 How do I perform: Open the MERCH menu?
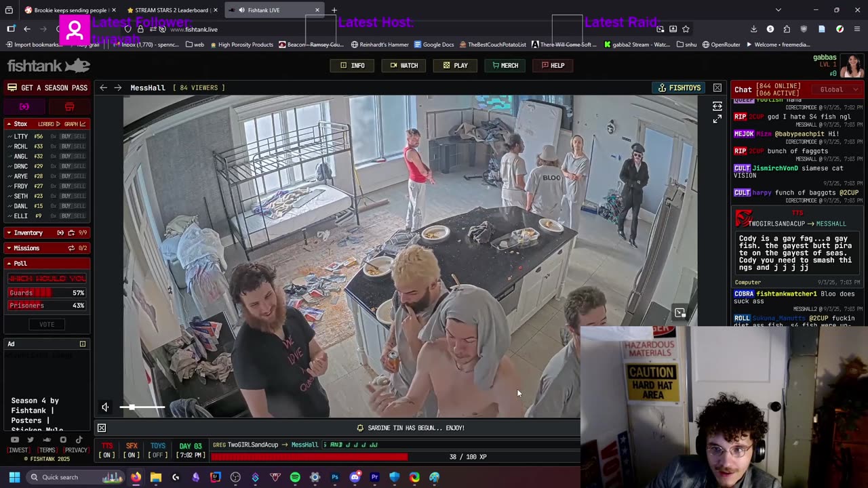click(x=506, y=66)
